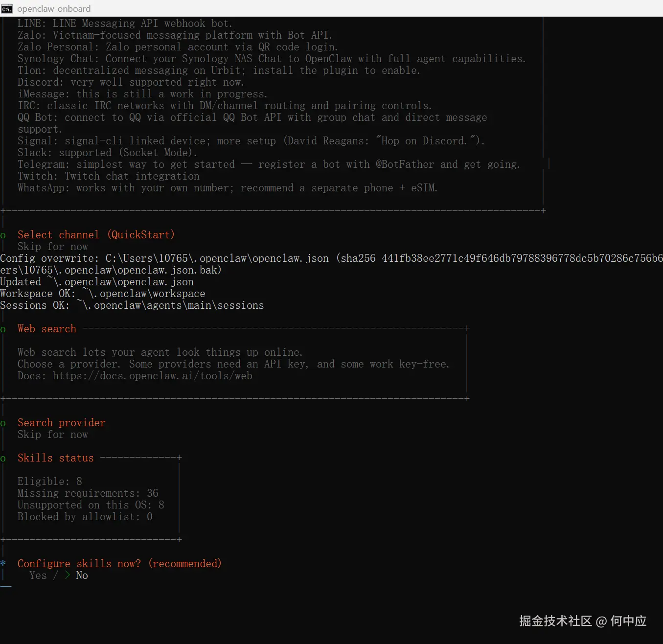Image resolution: width=663 pixels, height=644 pixels.
Task: Click the green marker beside Web search
Action: point(3,329)
